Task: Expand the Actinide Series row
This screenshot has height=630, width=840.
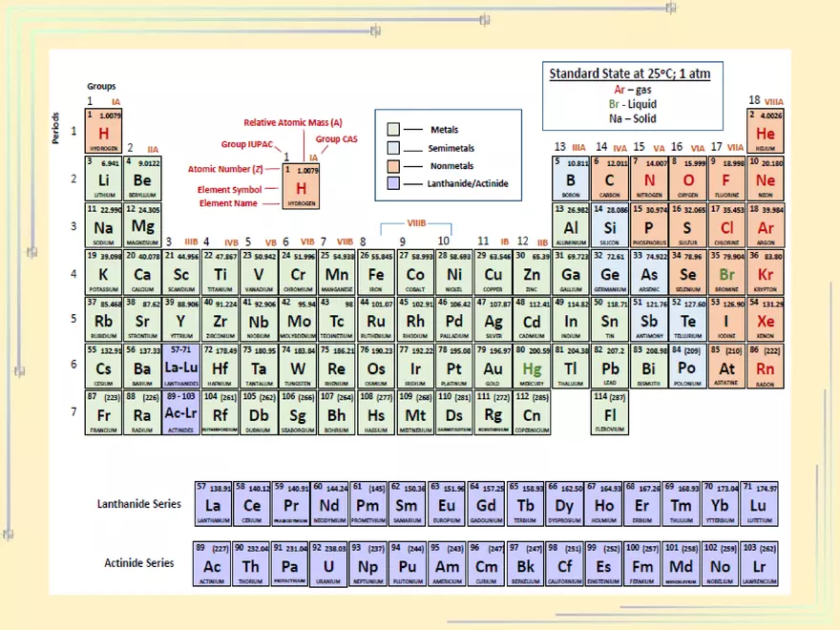Action: pyautogui.click(x=139, y=563)
